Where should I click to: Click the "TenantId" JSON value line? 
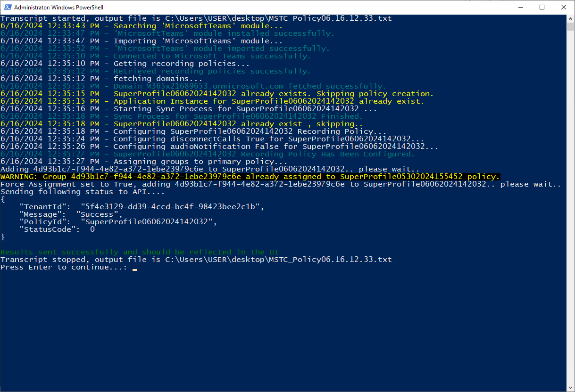[142, 207]
